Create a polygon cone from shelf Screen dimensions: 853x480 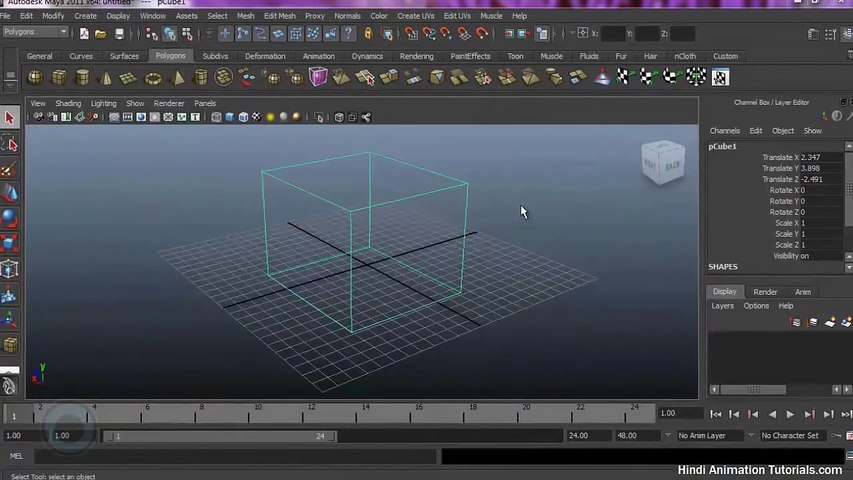pyautogui.click(x=106, y=77)
